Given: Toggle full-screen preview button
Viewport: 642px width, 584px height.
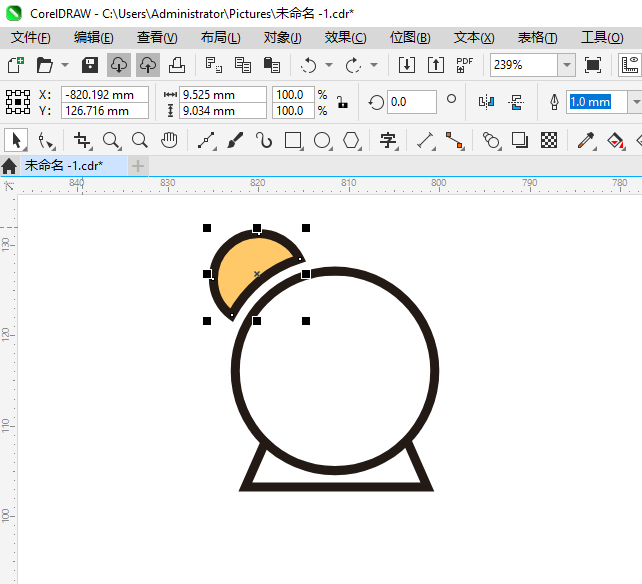Looking at the screenshot, I should point(593,65).
